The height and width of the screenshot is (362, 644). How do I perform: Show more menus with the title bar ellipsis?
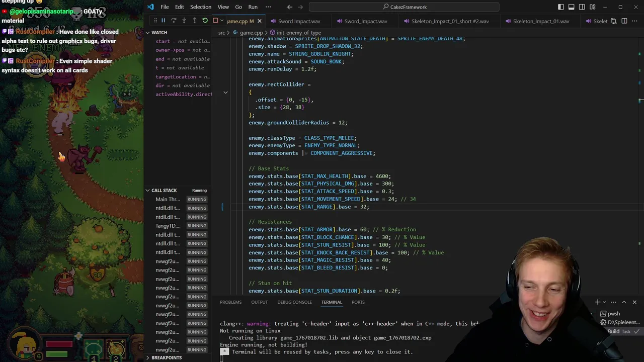click(268, 7)
